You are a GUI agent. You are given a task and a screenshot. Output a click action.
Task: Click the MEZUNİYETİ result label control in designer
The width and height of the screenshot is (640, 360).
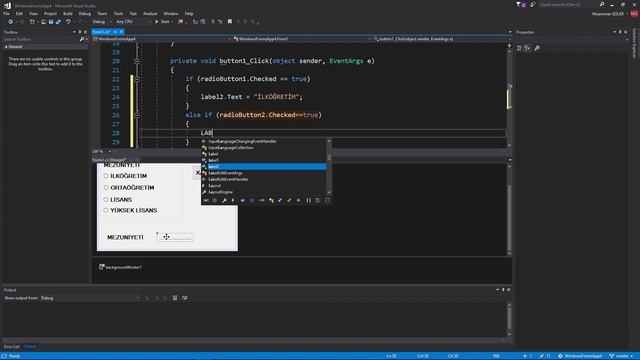175,237
